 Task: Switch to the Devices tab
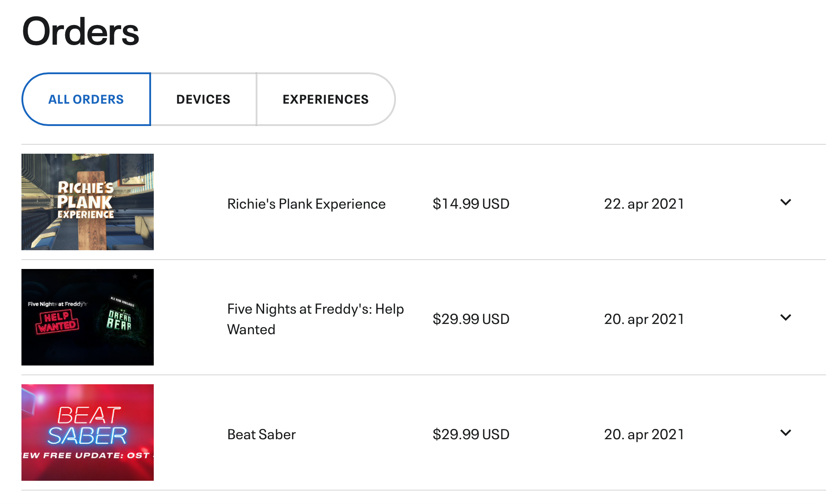click(203, 99)
